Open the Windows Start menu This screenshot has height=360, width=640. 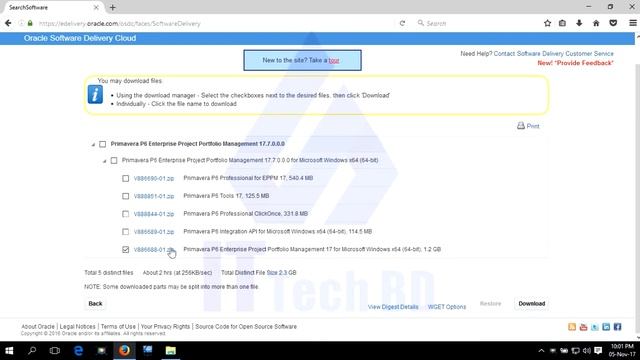[x=9, y=351]
